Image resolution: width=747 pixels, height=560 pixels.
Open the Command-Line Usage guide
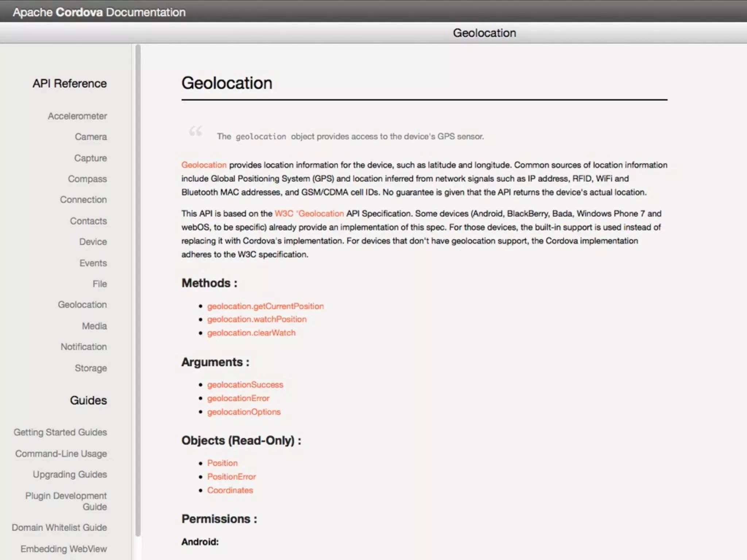click(61, 454)
